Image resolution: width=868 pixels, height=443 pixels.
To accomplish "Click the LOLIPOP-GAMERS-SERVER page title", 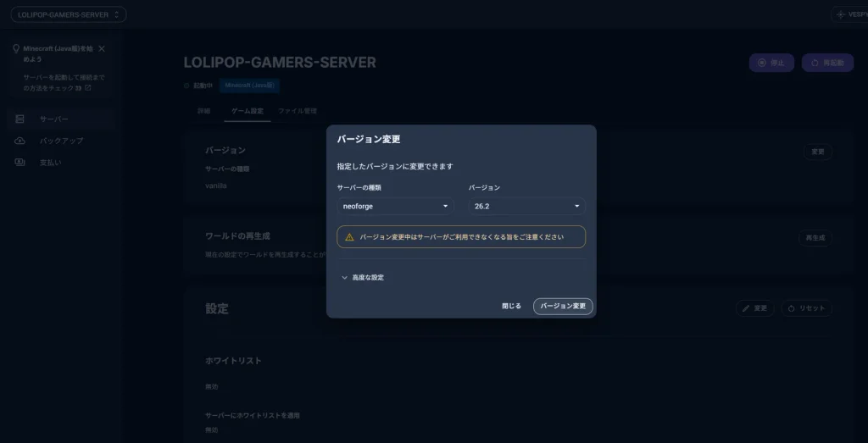I will click(280, 63).
